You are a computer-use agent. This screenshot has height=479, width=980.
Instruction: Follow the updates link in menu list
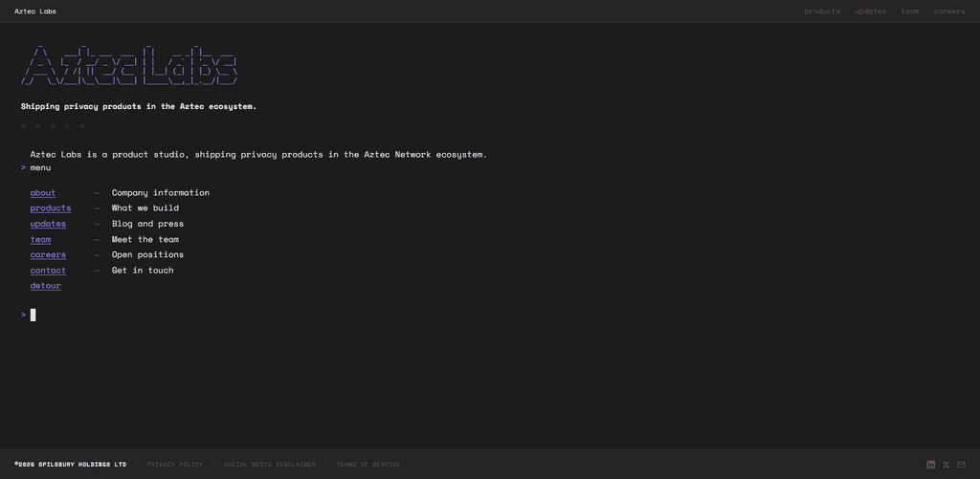pos(48,224)
